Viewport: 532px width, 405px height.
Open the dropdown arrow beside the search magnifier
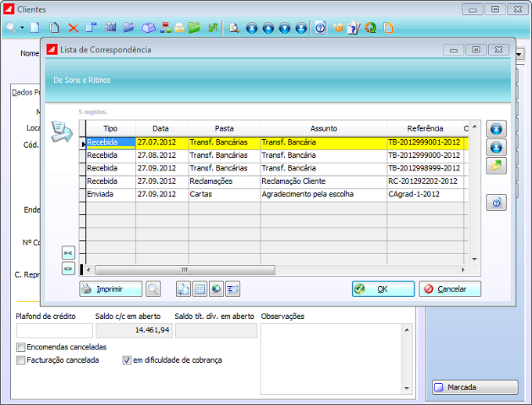click(23, 28)
